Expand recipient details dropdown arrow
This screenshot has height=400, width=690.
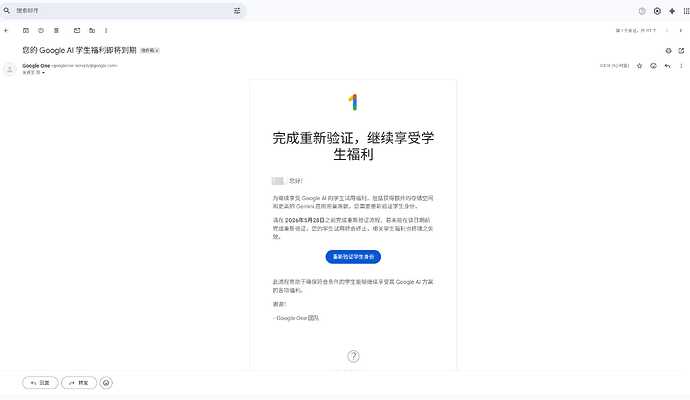pos(44,73)
